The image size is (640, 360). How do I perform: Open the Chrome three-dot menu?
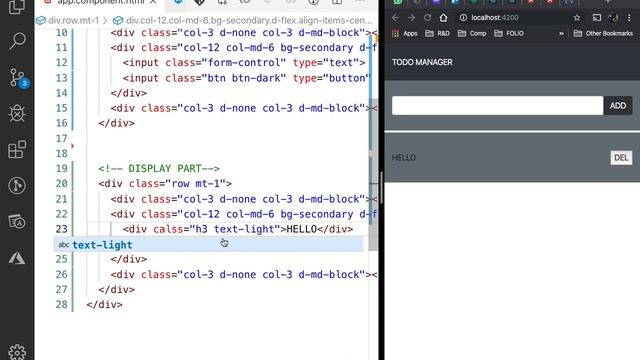click(x=629, y=18)
